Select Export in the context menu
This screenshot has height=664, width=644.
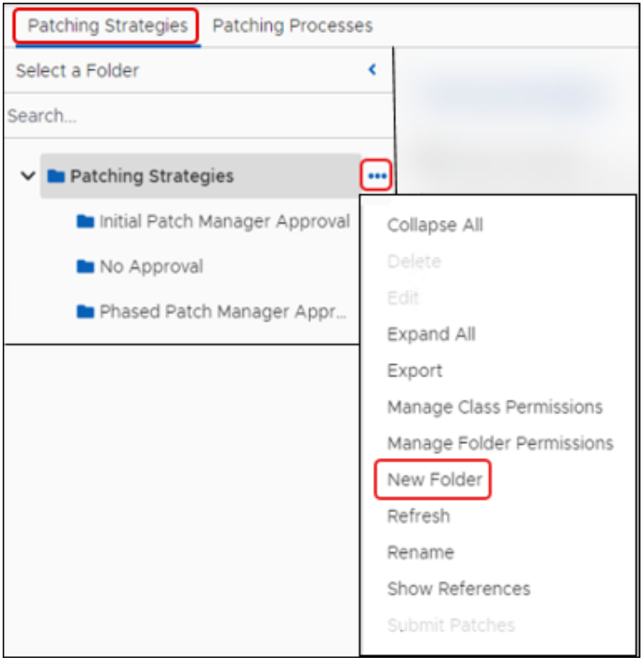(414, 370)
